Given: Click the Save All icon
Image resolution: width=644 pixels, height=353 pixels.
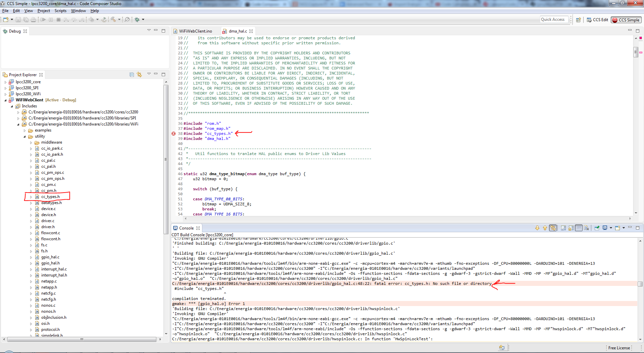Looking at the screenshot, I should 26,19.
